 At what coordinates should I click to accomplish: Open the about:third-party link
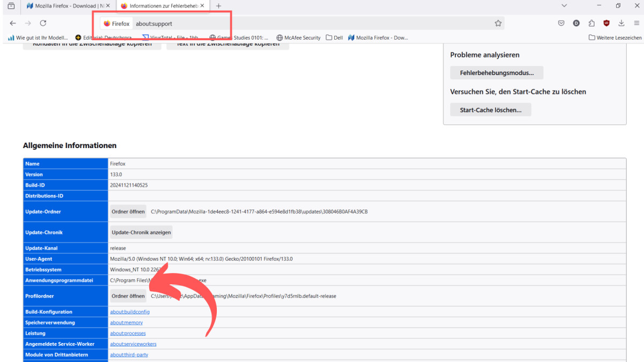[129, 354]
